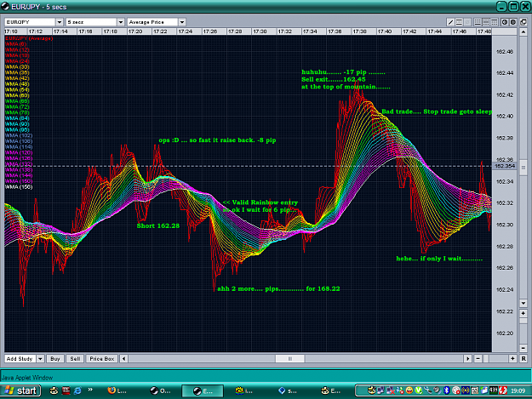Zoom in time axis with plus button
Image resolution: width=532 pixels, height=399 pixels.
[512, 359]
